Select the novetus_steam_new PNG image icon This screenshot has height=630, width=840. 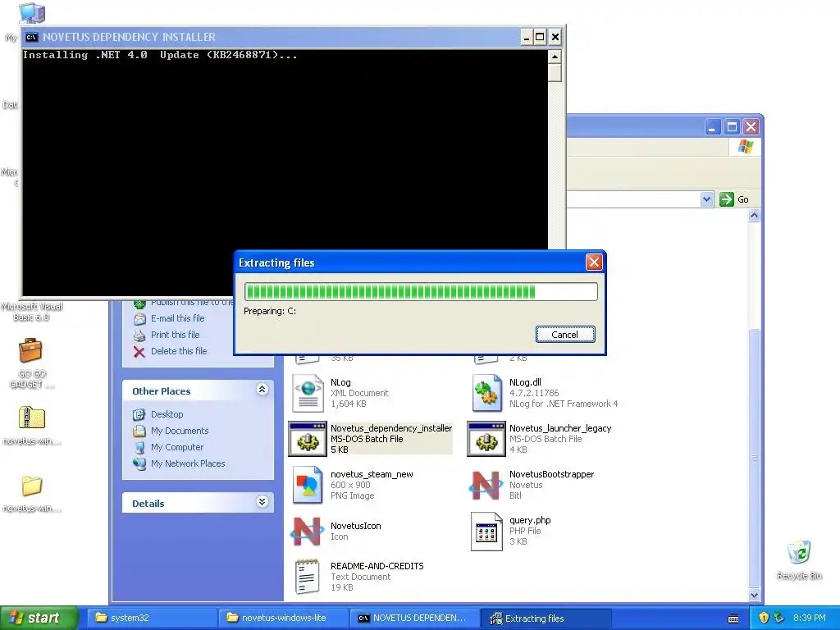pyautogui.click(x=308, y=485)
